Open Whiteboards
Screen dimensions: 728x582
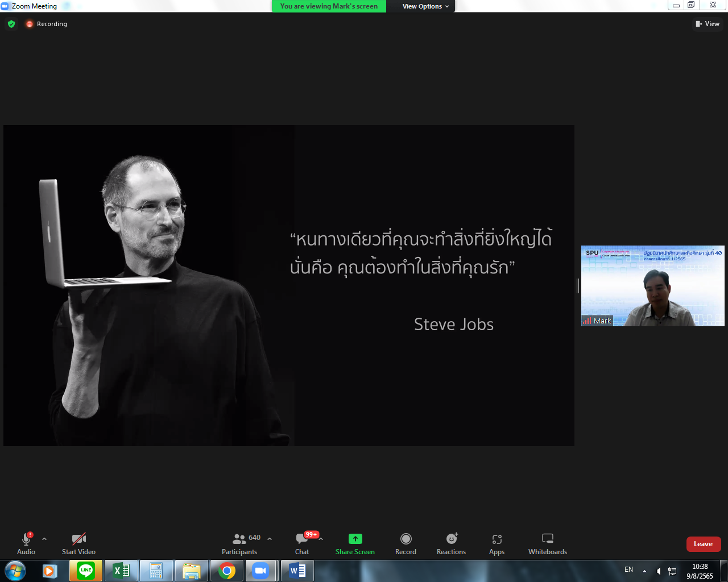coord(547,543)
